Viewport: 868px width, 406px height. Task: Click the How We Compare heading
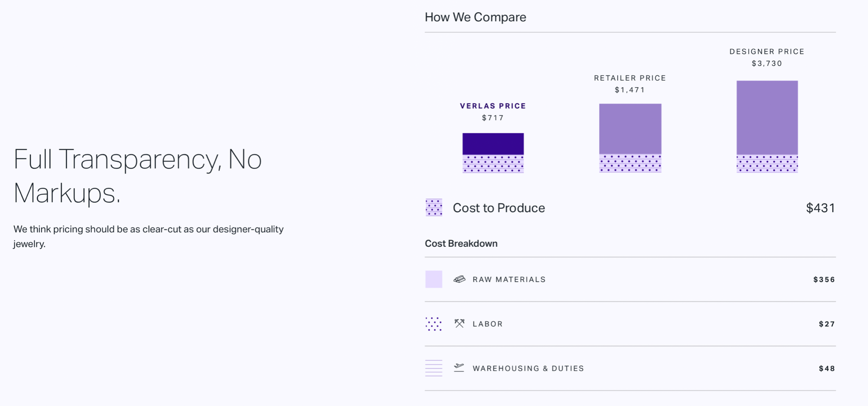pyautogui.click(x=476, y=17)
